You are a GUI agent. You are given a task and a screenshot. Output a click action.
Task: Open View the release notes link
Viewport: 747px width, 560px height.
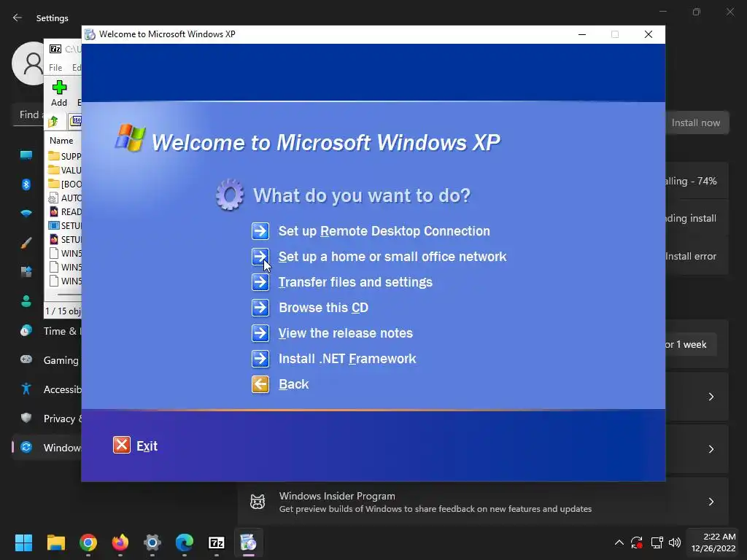[345, 332]
